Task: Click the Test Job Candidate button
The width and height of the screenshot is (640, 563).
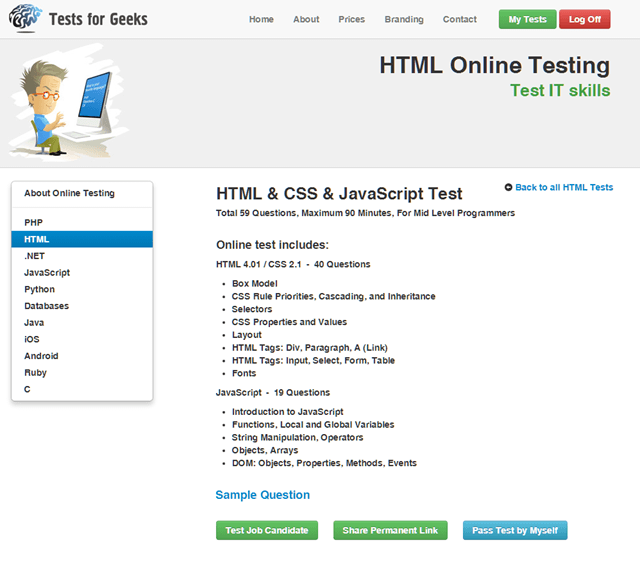Action: coord(267,530)
